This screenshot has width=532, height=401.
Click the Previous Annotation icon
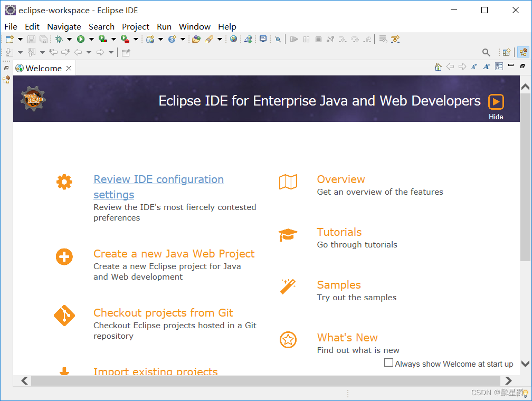coord(32,52)
